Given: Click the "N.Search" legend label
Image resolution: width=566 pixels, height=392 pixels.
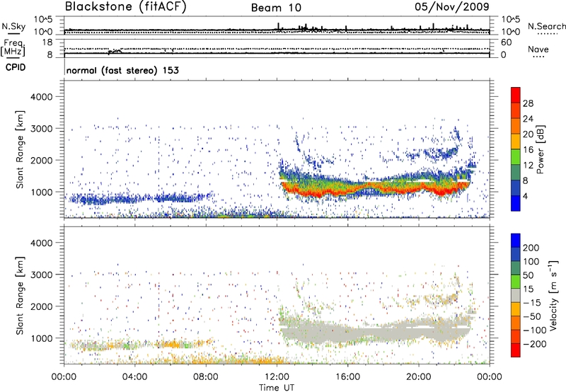Looking at the screenshot, I should pos(546,26).
